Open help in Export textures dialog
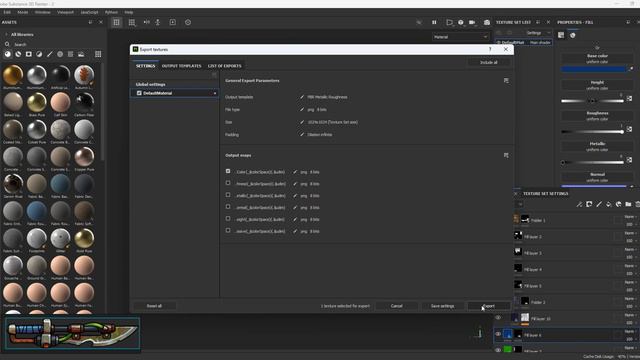 (x=490, y=49)
